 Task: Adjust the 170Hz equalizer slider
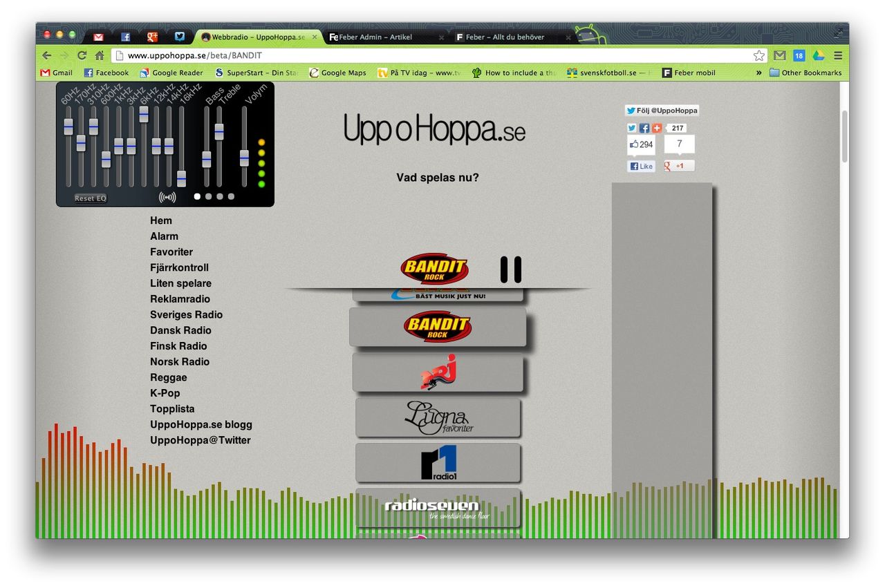pyautogui.click(x=81, y=143)
